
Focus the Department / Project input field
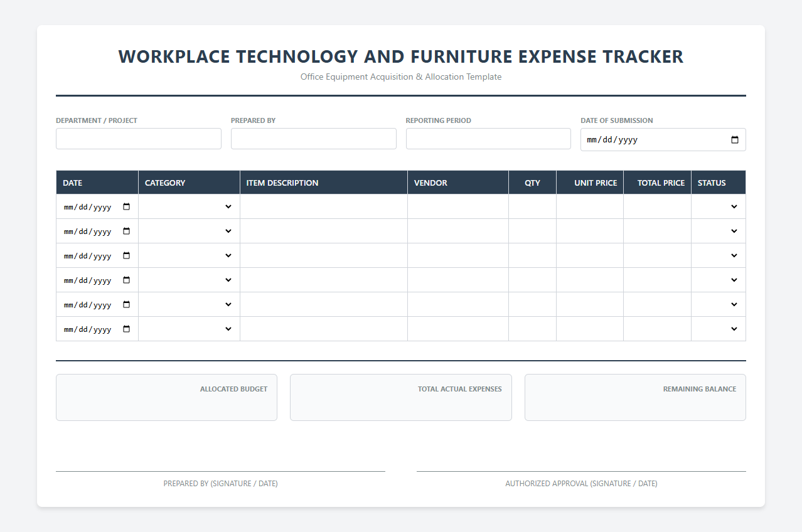[x=139, y=139]
